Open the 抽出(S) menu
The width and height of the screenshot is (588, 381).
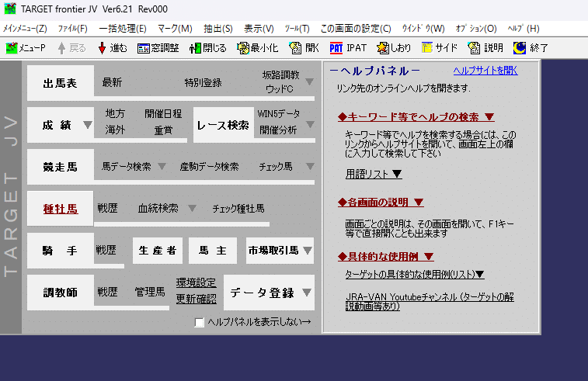coord(217,29)
